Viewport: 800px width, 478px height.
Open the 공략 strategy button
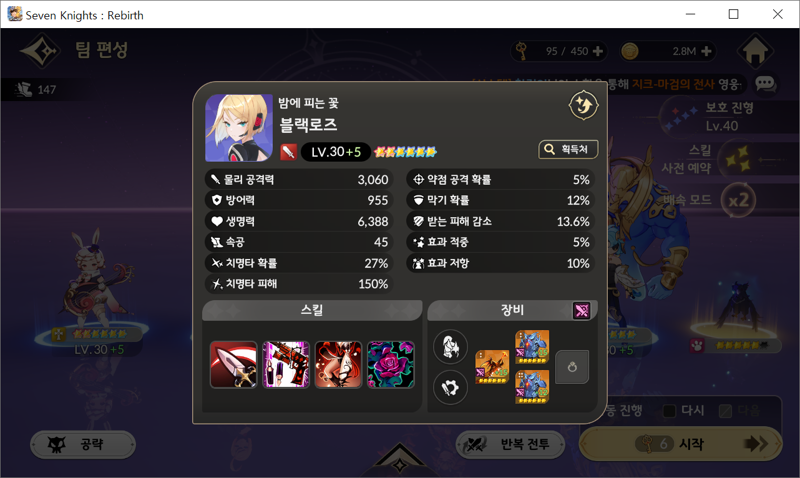[83, 444]
